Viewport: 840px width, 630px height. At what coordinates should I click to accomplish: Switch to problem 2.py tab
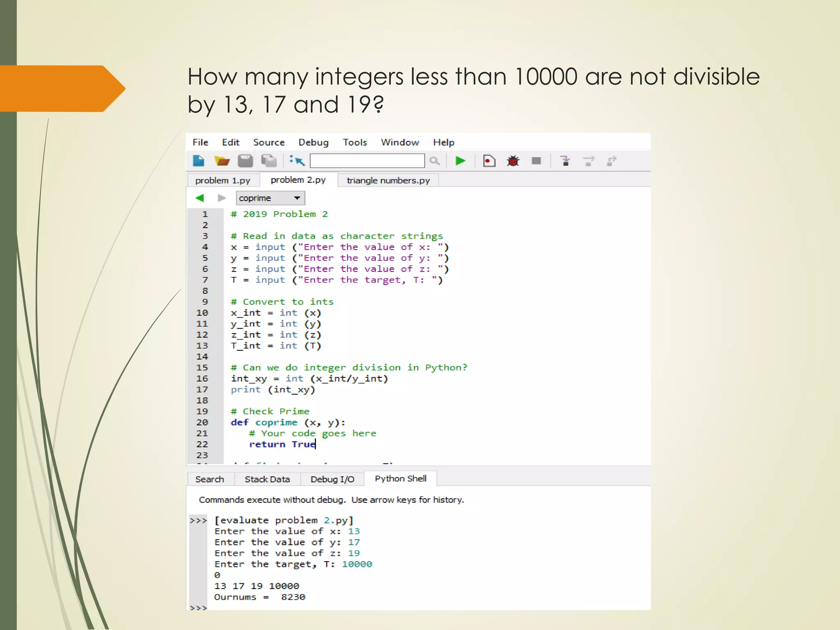tap(298, 180)
